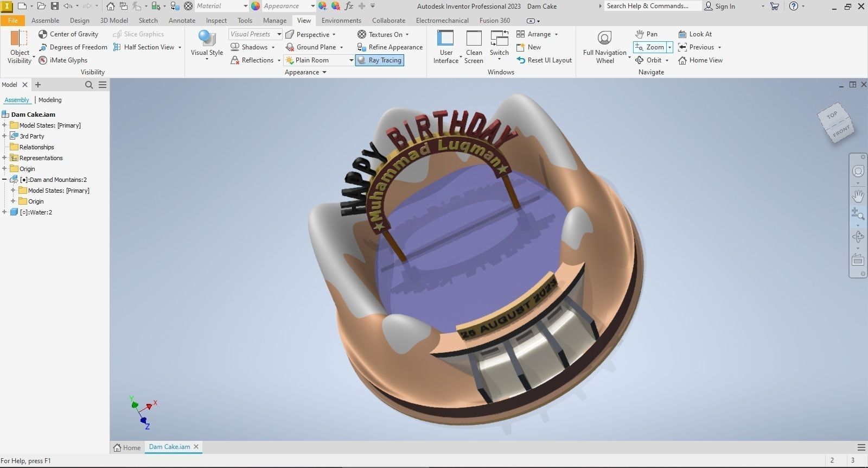Screen dimensions: 868x468
Task: Toggle Reflections in the view
Action: 252,60
